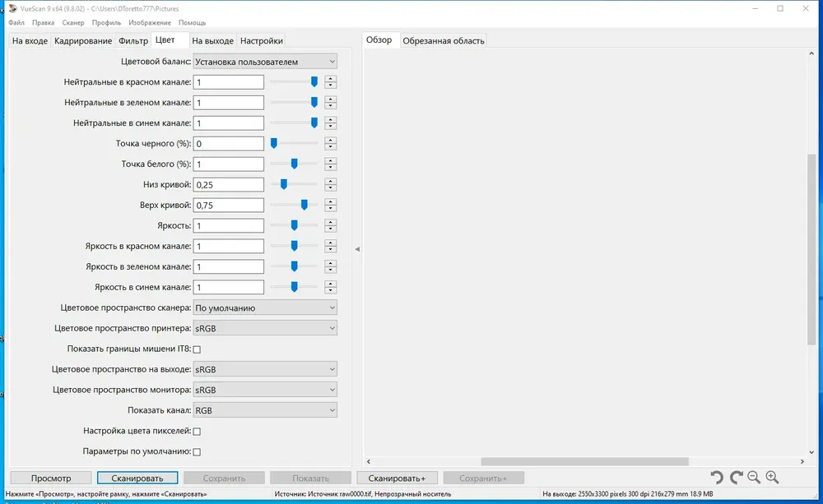
Task: Click the vertical scrollbar down arrow
Action: click(811, 452)
